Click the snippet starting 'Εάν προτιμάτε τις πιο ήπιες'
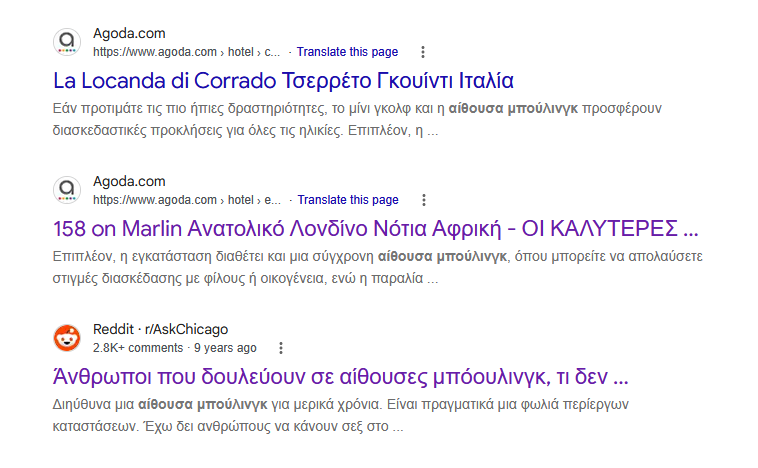 pyautogui.click(x=357, y=119)
